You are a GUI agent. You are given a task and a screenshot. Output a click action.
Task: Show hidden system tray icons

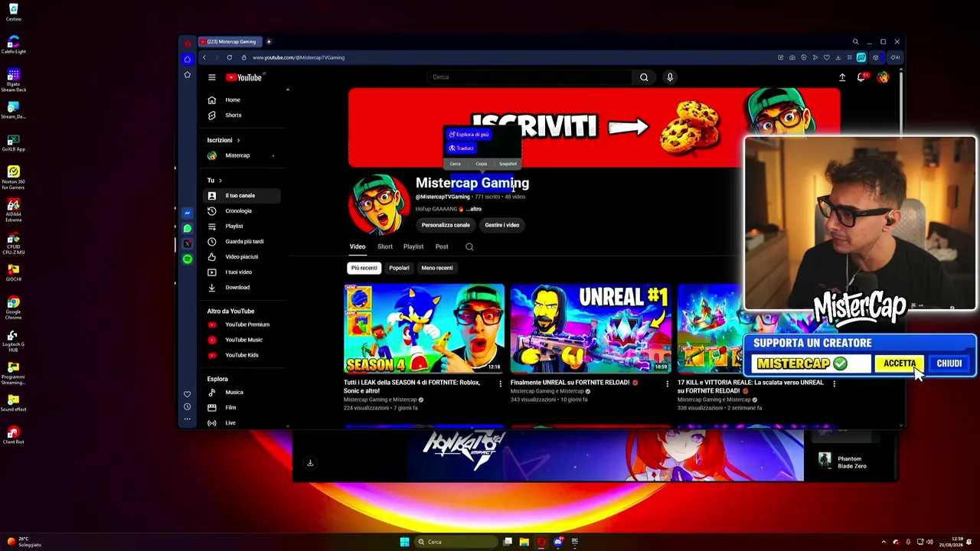coord(884,542)
